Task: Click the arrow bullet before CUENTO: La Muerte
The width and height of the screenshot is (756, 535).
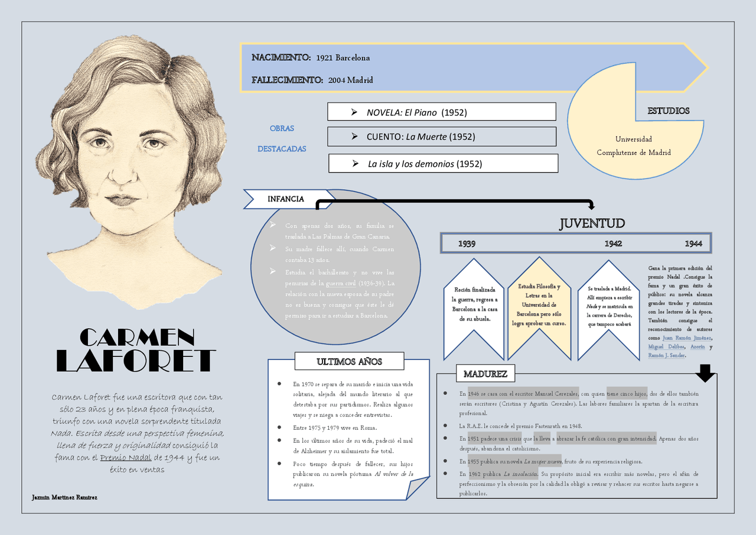Action: click(x=354, y=137)
